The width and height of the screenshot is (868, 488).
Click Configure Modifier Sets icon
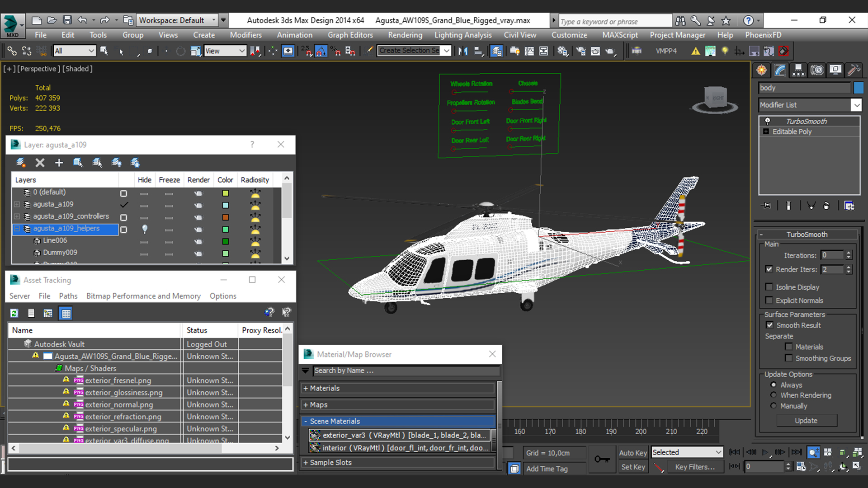[x=849, y=206]
